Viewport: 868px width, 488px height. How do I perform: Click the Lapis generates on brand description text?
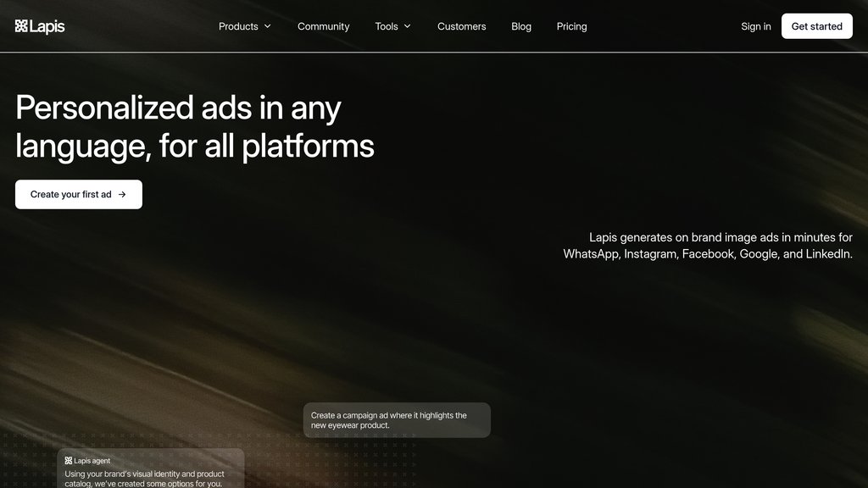pos(708,246)
